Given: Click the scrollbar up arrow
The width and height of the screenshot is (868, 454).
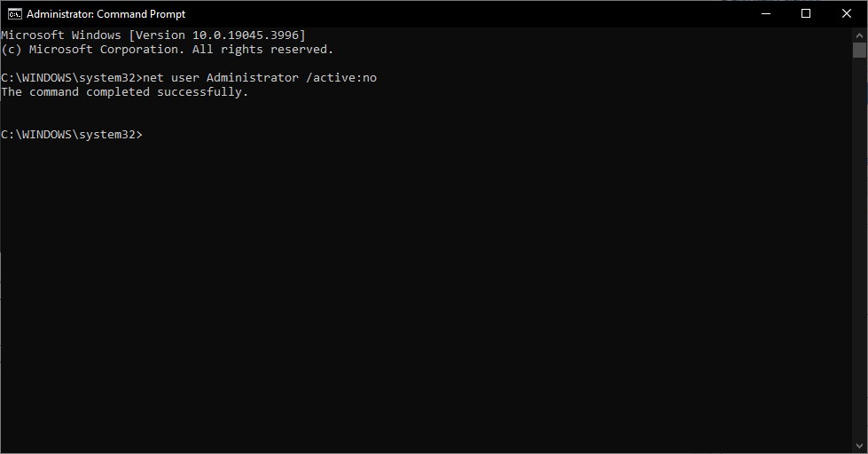Looking at the screenshot, I should [859, 35].
